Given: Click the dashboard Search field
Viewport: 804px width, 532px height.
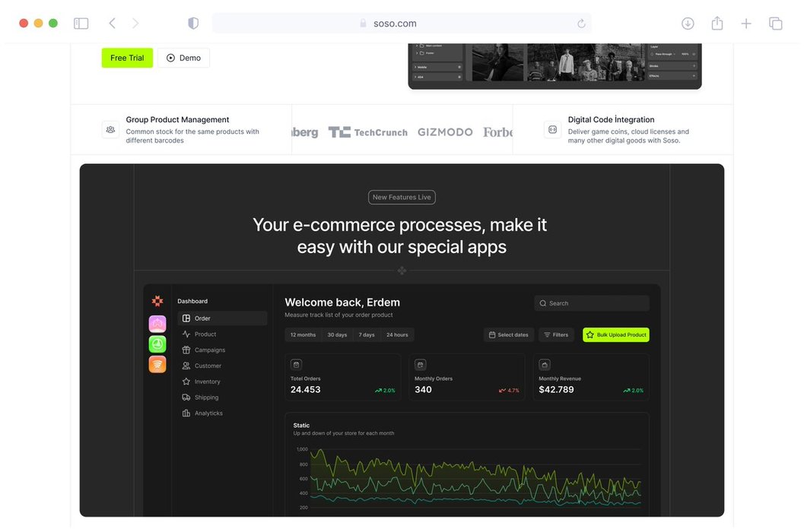Looking at the screenshot, I should [592, 303].
